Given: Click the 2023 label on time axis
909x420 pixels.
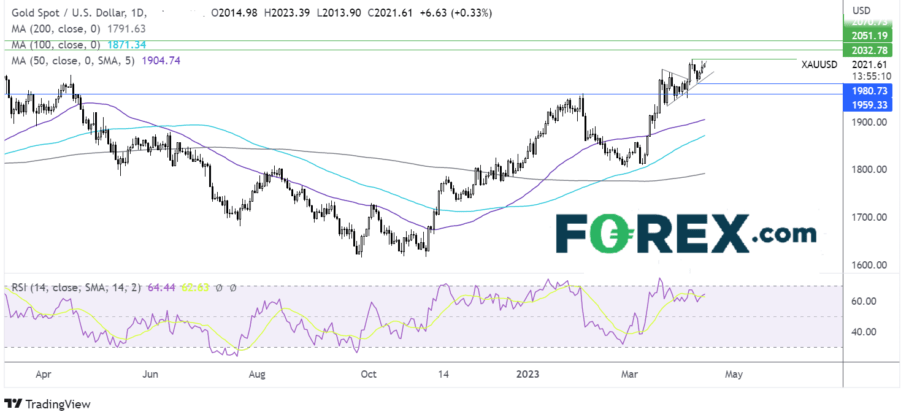Looking at the screenshot, I should [529, 374].
